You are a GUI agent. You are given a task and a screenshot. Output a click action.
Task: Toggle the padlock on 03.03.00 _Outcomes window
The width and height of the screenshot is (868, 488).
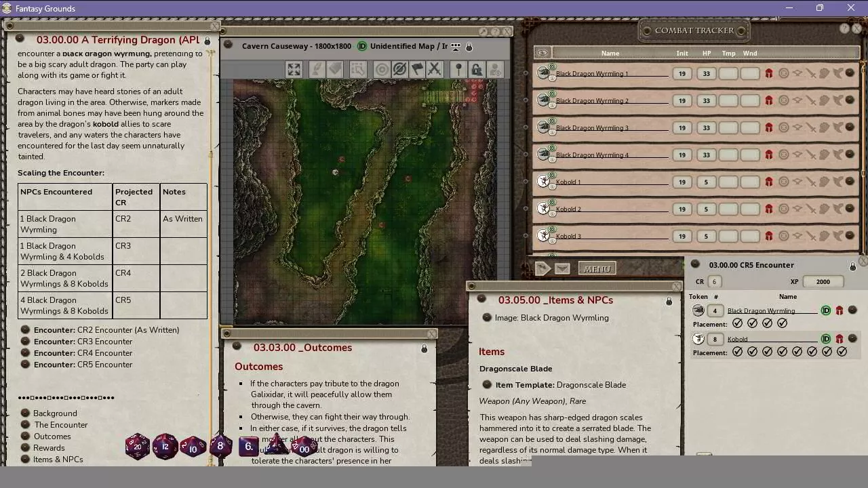pos(425,348)
